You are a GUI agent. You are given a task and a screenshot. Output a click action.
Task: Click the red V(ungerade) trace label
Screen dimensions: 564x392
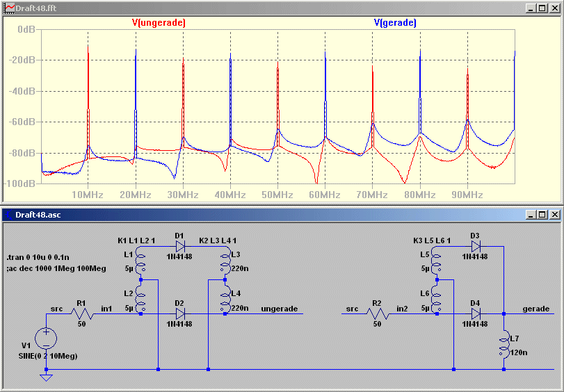coord(159,23)
